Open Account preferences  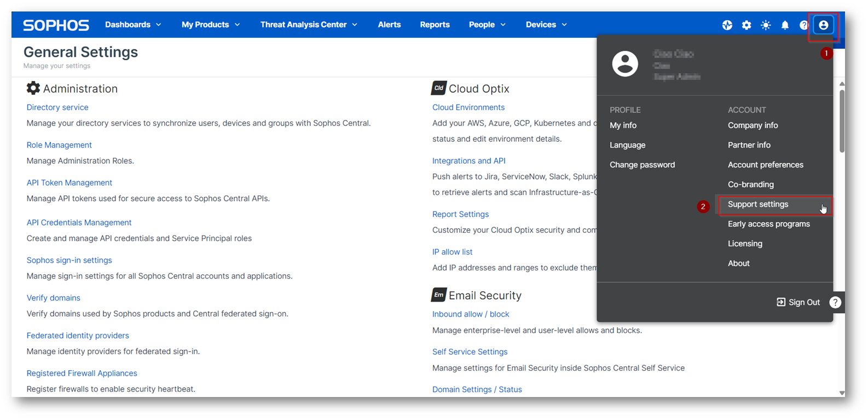765,165
